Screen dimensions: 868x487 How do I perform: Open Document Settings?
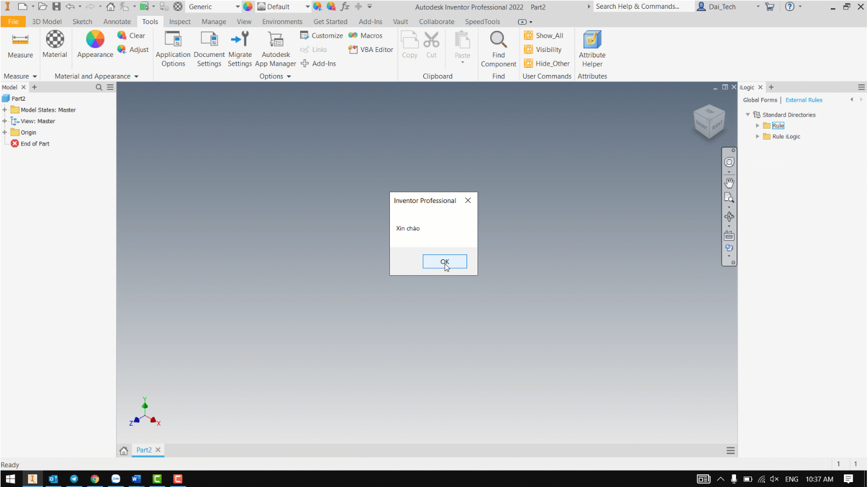tap(209, 49)
